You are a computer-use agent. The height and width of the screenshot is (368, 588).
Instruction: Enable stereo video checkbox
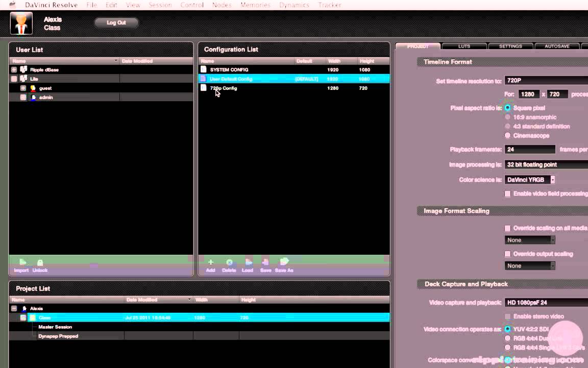pyautogui.click(x=508, y=316)
